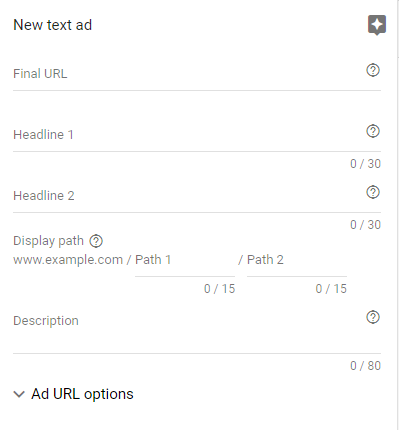Open the sparkle suggestions icon beside New text ad
The image size is (399, 430).
[377, 25]
